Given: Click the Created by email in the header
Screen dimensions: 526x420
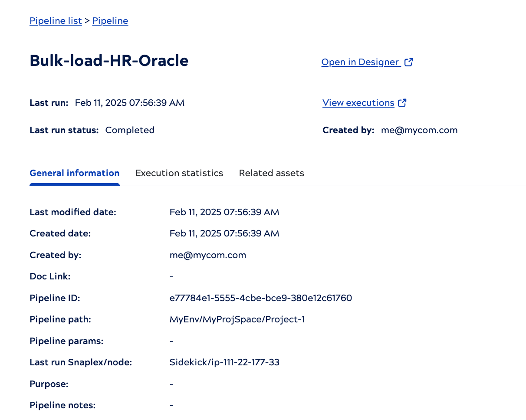Looking at the screenshot, I should click(419, 130).
